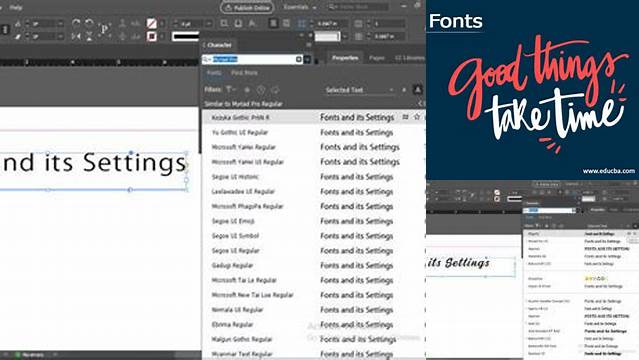Click the fill color swatch (none)
This screenshot has height=360, width=639.
coord(152,24)
